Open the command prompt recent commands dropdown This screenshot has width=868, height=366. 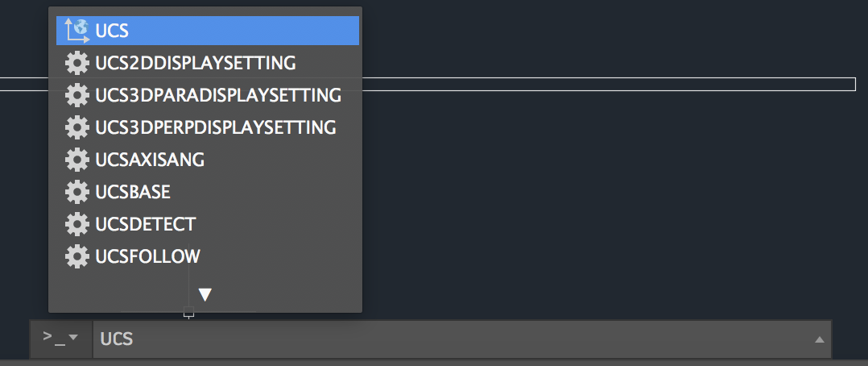[x=61, y=339]
